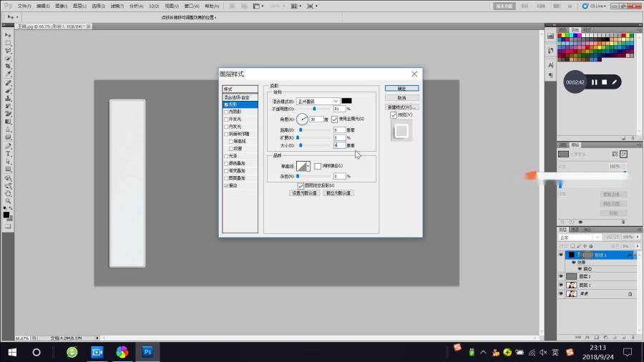Image resolution: width=644 pixels, height=362 pixels.
Task: Hide the 图层 2 layer using its eye icon
Action: (x=561, y=276)
